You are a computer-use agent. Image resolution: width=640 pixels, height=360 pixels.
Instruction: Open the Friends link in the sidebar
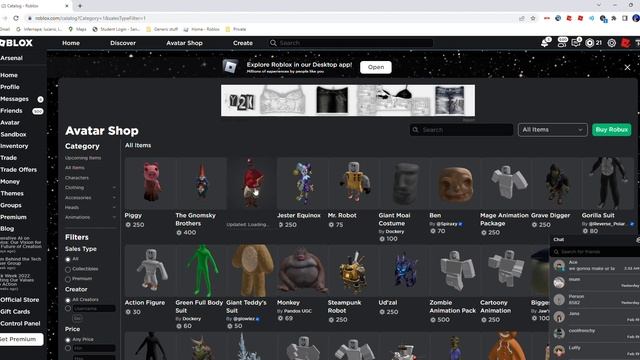pos(11,111)
